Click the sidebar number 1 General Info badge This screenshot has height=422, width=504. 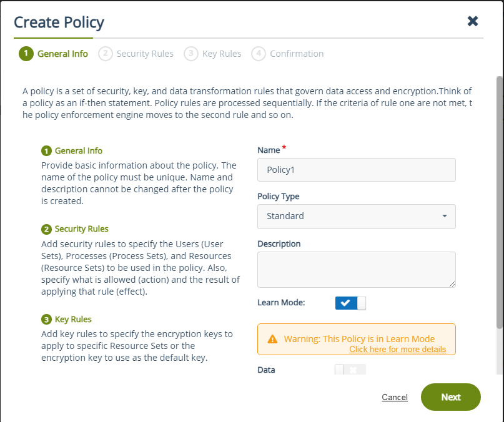[46, 151]
